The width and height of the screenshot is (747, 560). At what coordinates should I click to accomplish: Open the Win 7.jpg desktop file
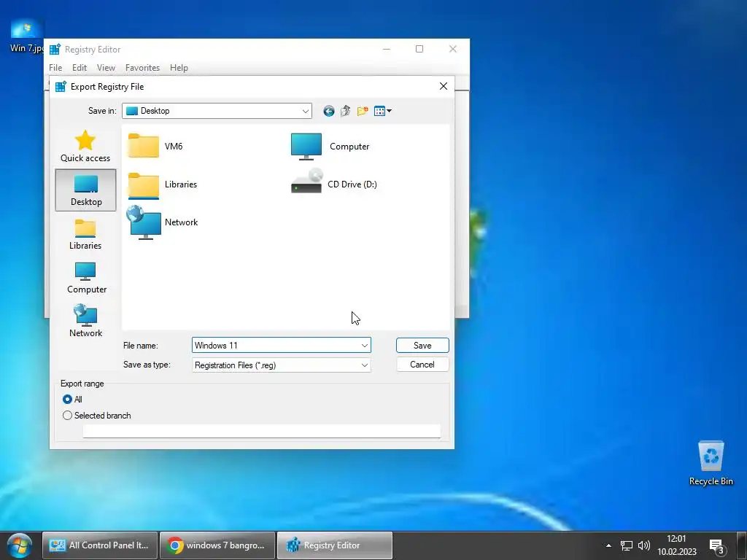pos(26,36)
